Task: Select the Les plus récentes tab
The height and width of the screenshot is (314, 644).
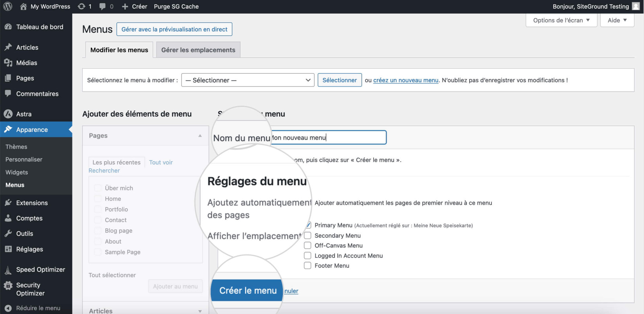Action: (117, 162)
